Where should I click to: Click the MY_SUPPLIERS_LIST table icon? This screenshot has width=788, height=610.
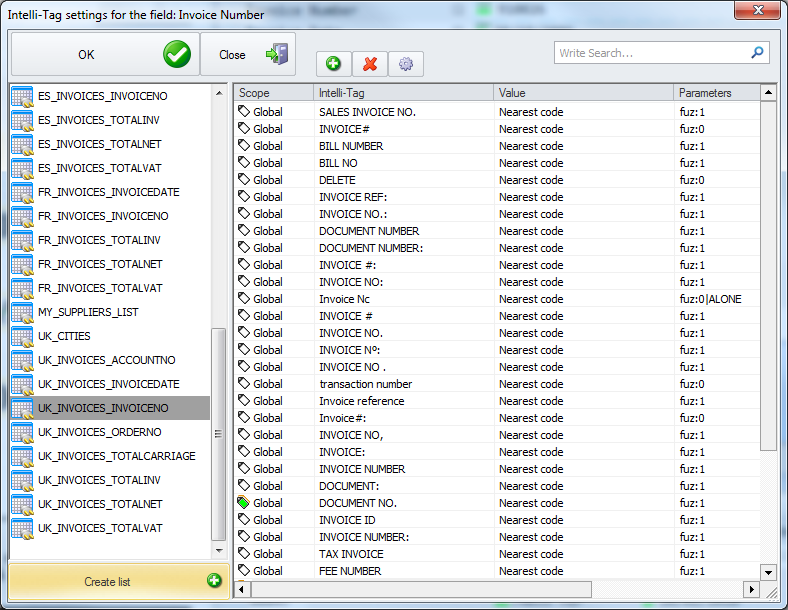(x=22, y=312)
